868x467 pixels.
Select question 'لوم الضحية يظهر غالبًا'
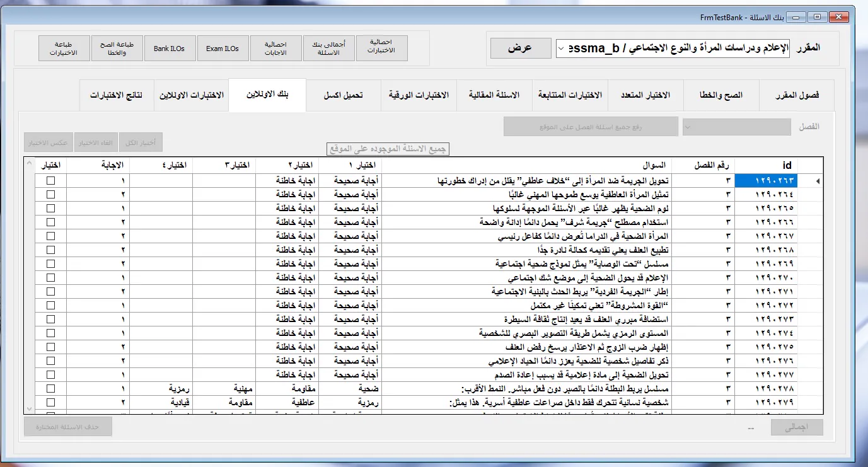[x=527, y=209]
